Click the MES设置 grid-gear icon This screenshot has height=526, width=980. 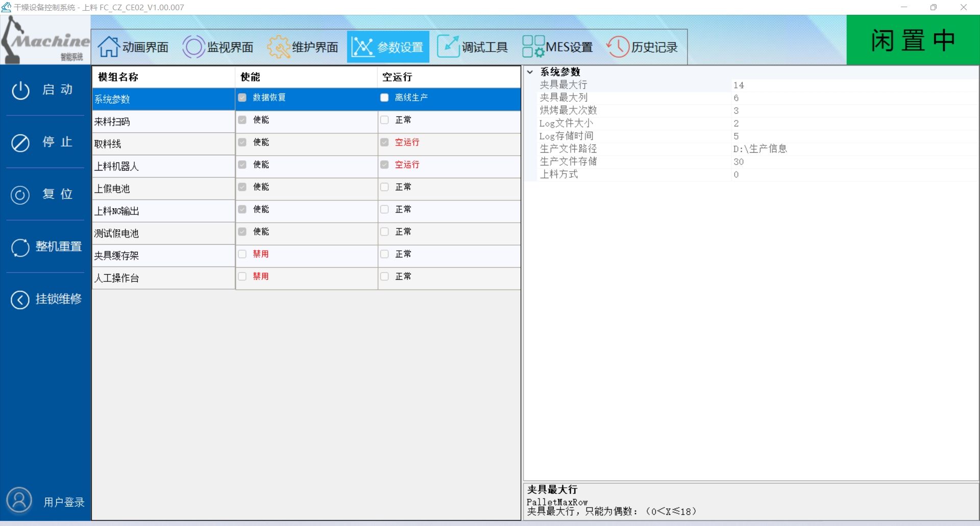coord(533,47)
